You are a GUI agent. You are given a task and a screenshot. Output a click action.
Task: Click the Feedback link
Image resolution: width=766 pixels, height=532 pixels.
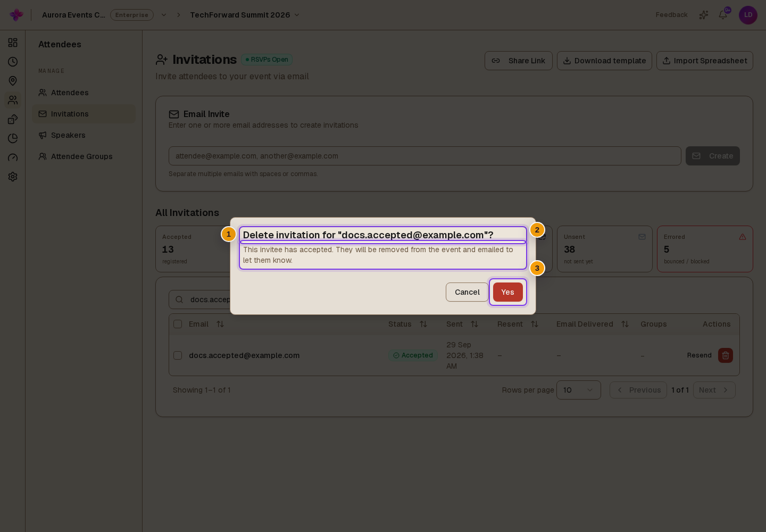[671, 15]
